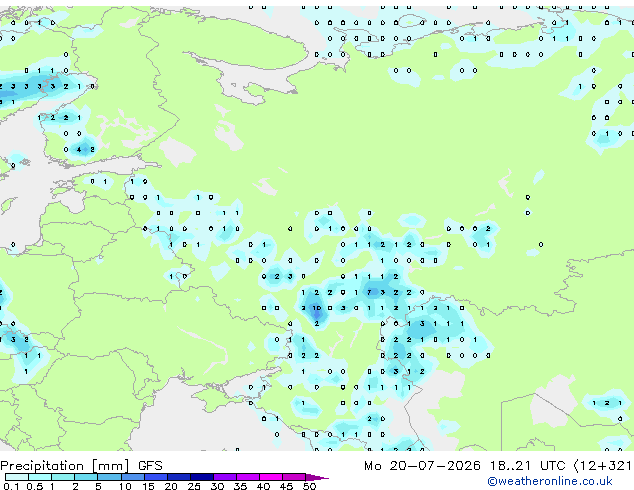Image resolution: width=634 pixels, height=490 pixels.
Task: Pick the 40–45 mm magenta swatch
Action: tap(271, 477)
